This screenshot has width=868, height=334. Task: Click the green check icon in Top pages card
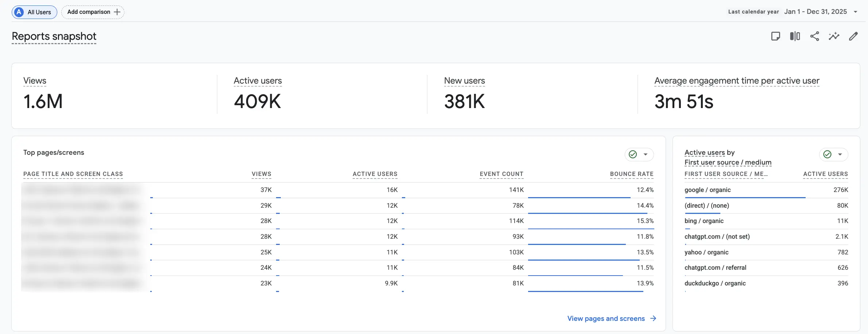pyautogui.click(x=633, y=154)
